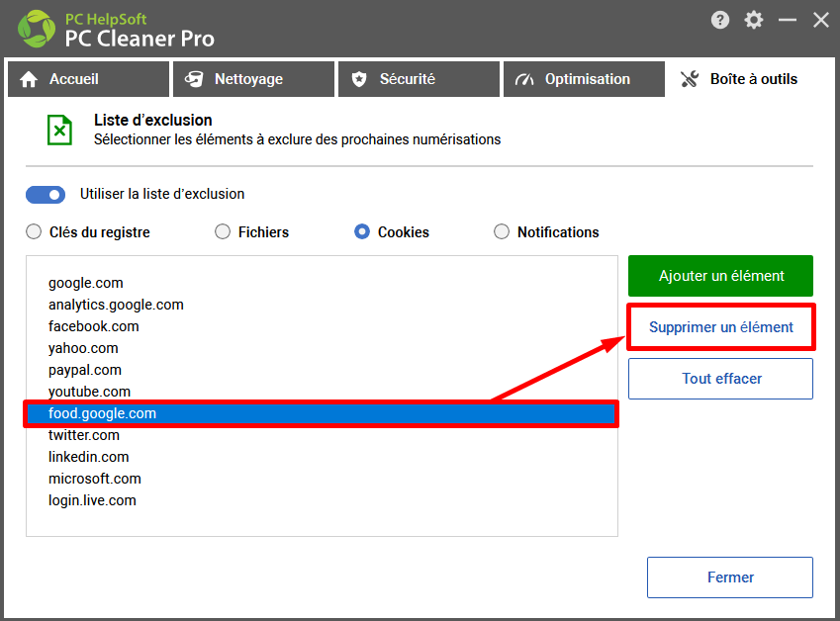Click the shield icon on Sécurité tab
Screen dimensions: 840x621
(359, 79)
